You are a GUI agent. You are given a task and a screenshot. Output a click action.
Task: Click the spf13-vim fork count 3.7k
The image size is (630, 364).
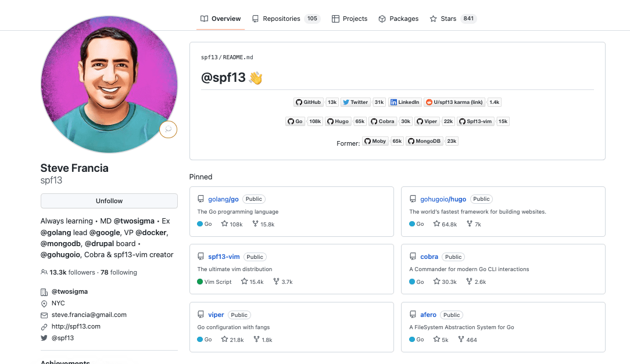(283, 282)
